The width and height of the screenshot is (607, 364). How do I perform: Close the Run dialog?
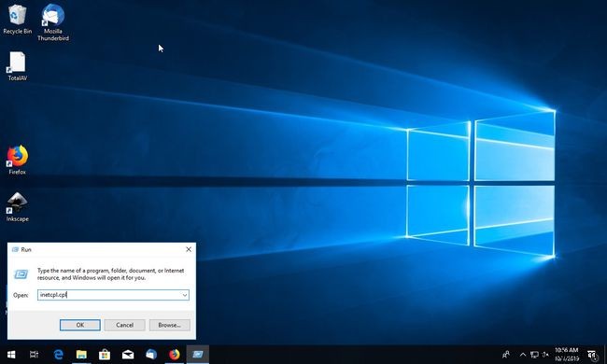point(189,249)
